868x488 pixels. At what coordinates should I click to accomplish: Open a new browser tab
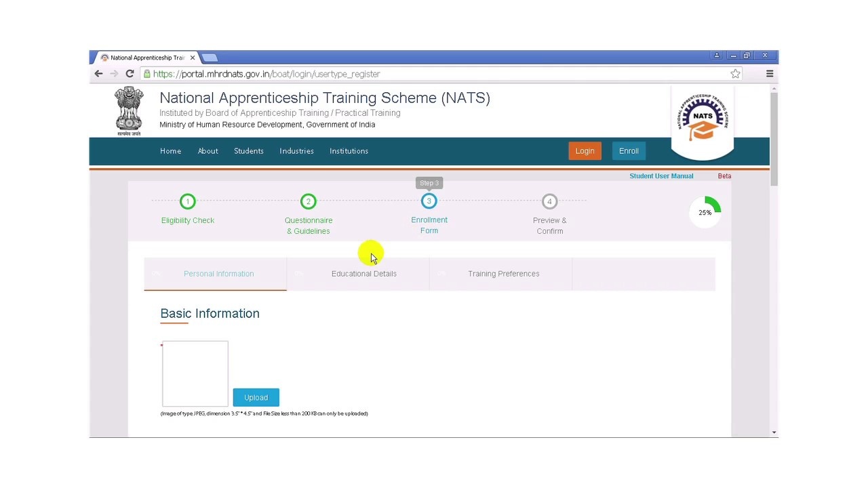tap(210, 58)
